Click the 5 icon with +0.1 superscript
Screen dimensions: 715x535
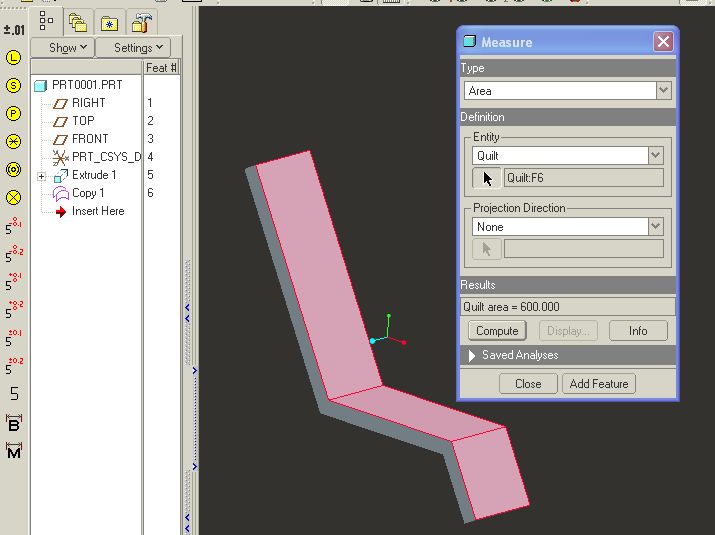[14, 282]
